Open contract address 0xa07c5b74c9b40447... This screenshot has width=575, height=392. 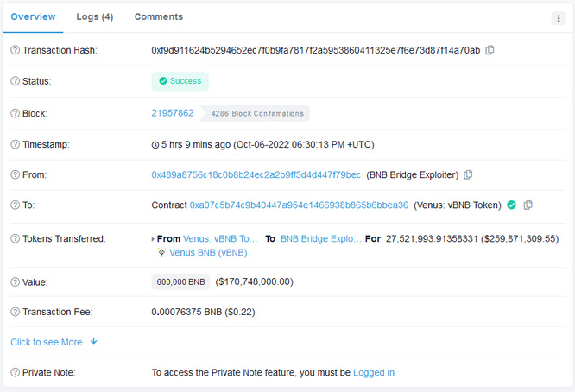point(299,205)
